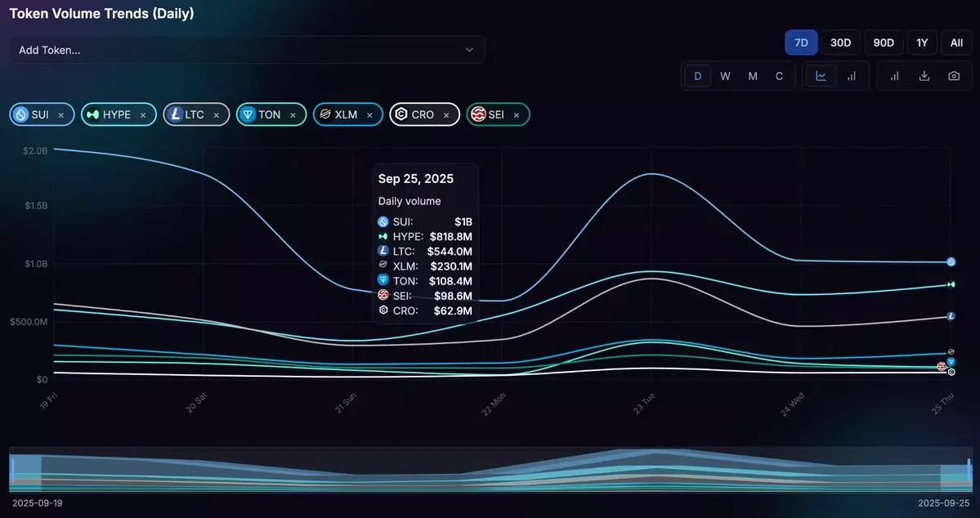This screenshot has width=980, height=518.
Task: Switch to line chart view
Action: (x=821, y=76)
